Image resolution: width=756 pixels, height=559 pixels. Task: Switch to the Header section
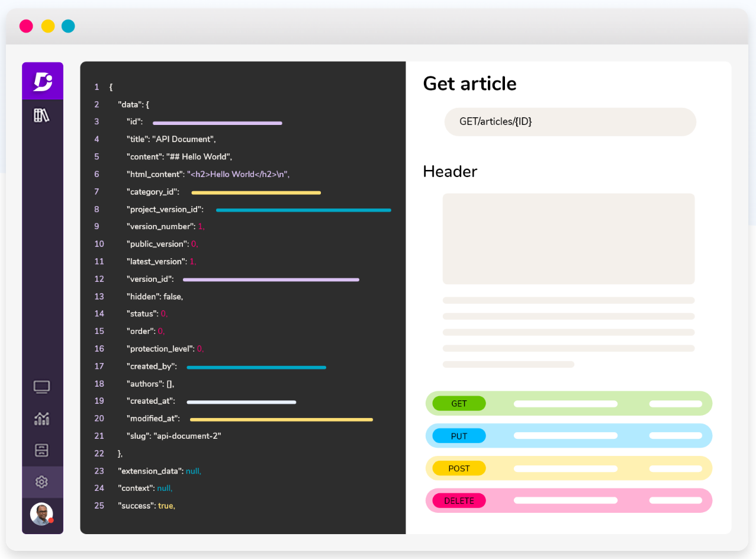pos(449,172)
